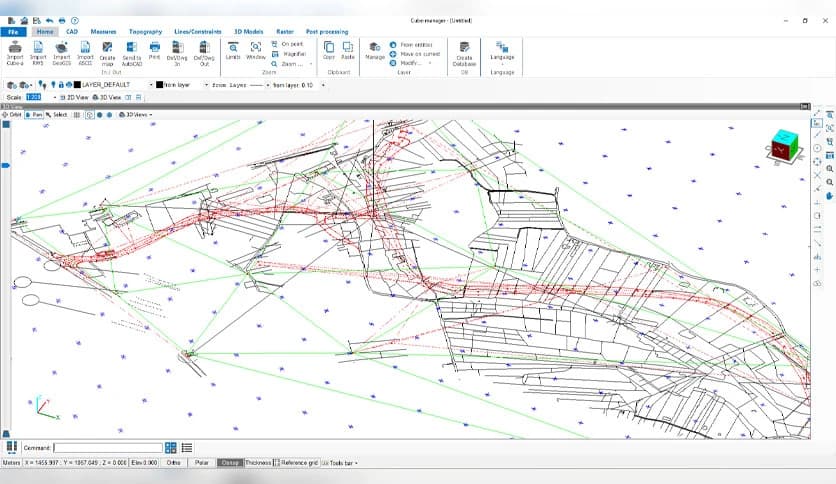Activate the Zoom Window tool
Viewport: 836px width, 484px height.
pyautogui.click(x=256, y=51)
